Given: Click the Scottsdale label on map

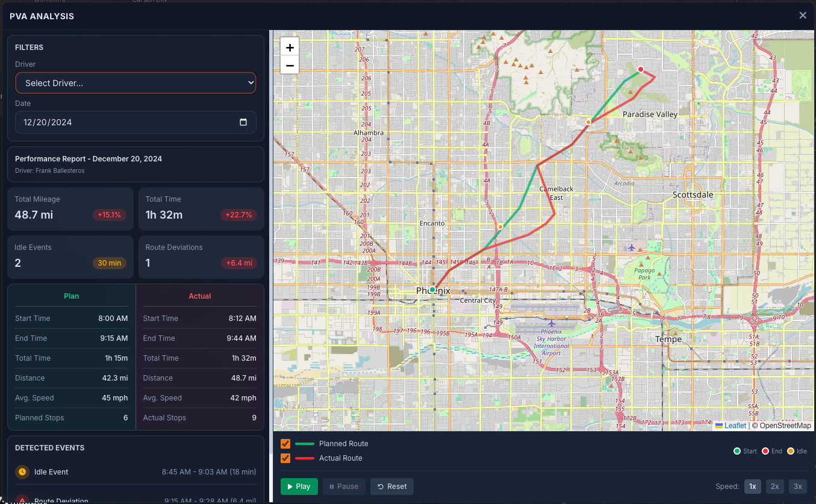Looking at the screenshot, I should (693, 194).
